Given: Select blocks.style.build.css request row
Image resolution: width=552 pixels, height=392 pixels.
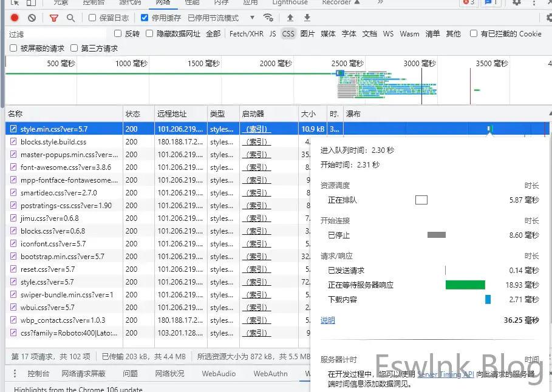Looking at the screenshot, I should pyautogui.click(x=53, y=142).
